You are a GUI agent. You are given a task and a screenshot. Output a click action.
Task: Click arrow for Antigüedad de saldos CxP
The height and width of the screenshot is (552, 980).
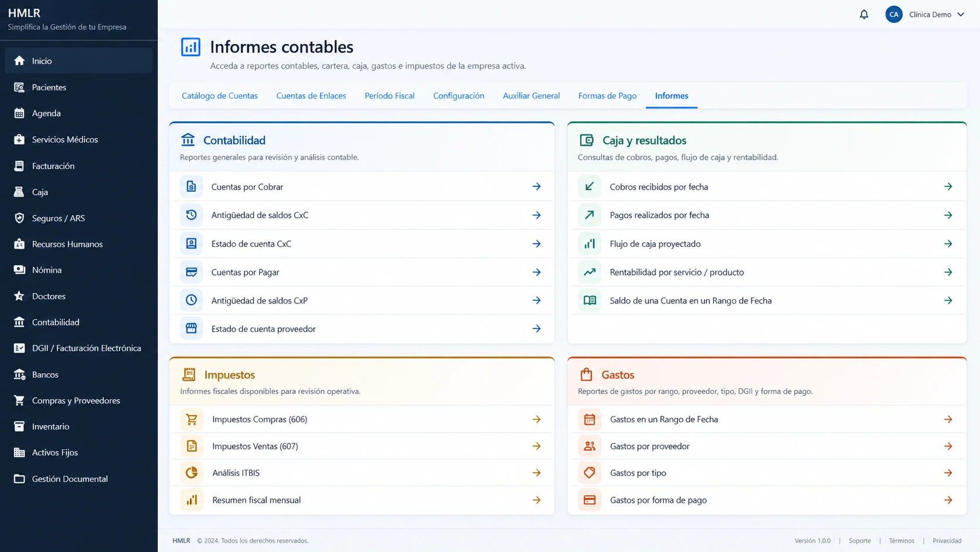[536, 300]
